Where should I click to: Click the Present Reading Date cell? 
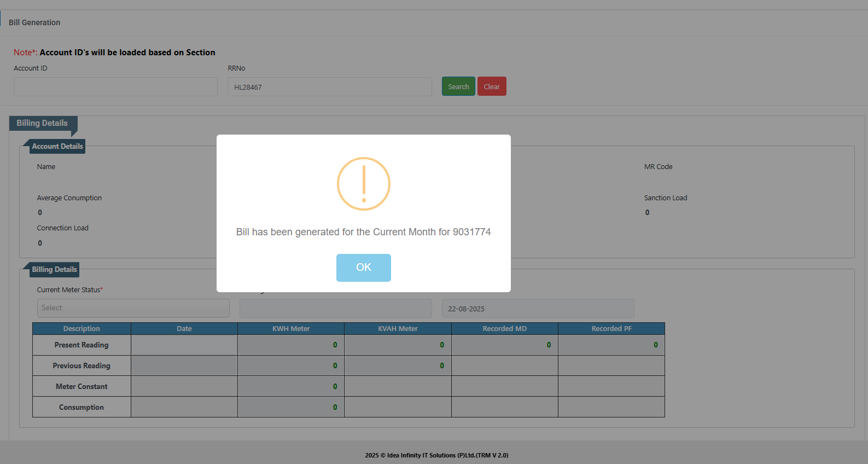tap(184, 345)
